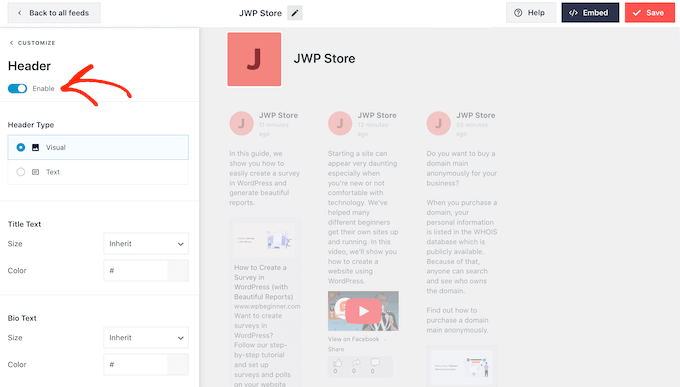
Task: Click the large JWP Store header logo
Action: pos(254,59)
